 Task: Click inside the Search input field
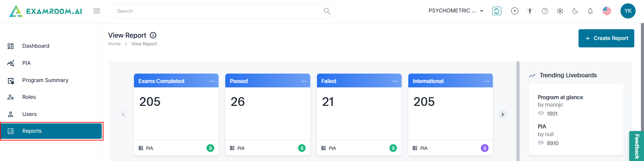(x=218, y=11)
